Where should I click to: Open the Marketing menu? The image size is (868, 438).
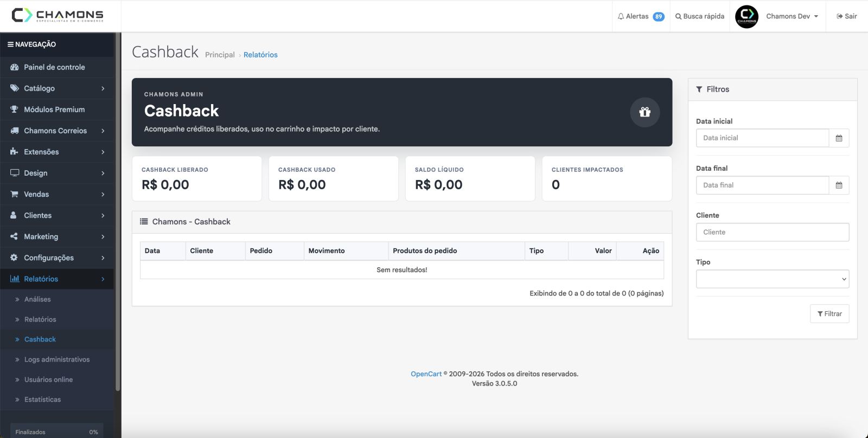click(57, 236)
